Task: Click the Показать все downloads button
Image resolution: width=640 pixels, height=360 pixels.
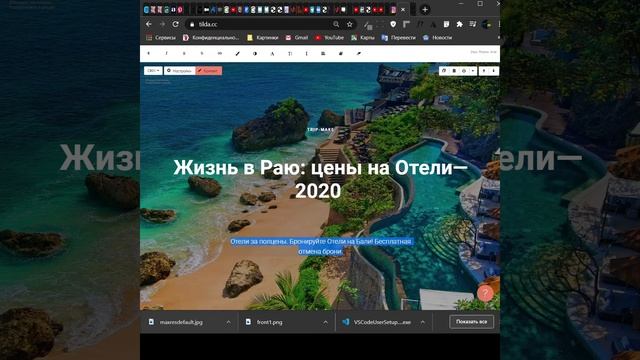Action: [x=471, y=322]
